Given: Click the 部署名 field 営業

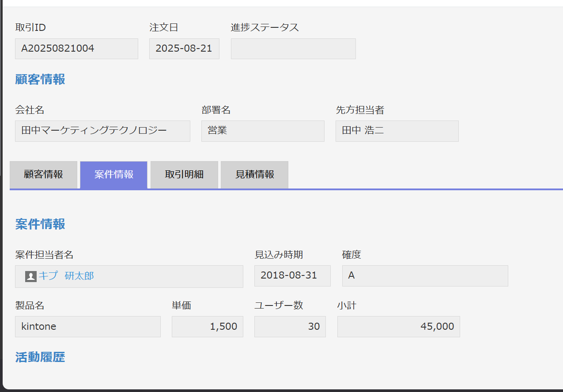Looking at the screenshot, I should point(263,131).
